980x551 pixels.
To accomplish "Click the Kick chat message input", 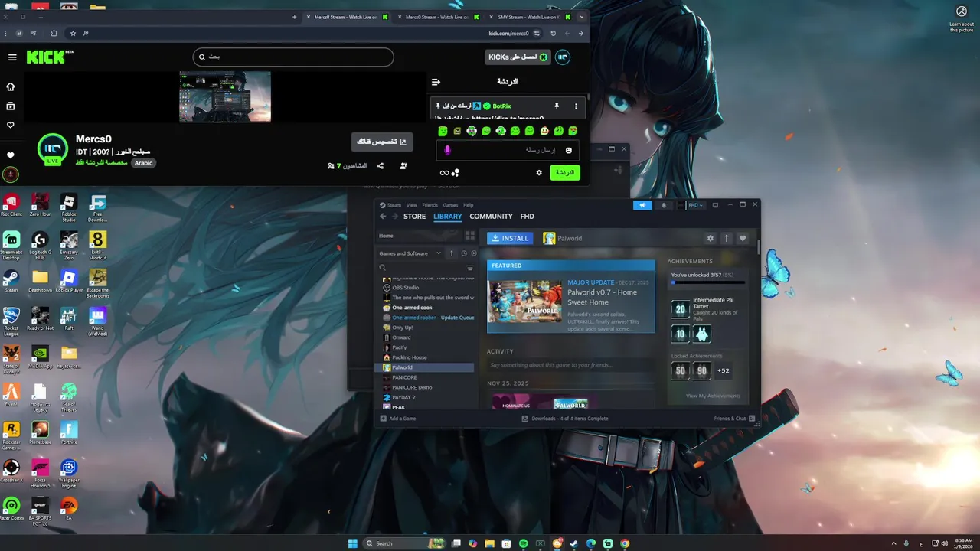I will (x=508, y=150).
